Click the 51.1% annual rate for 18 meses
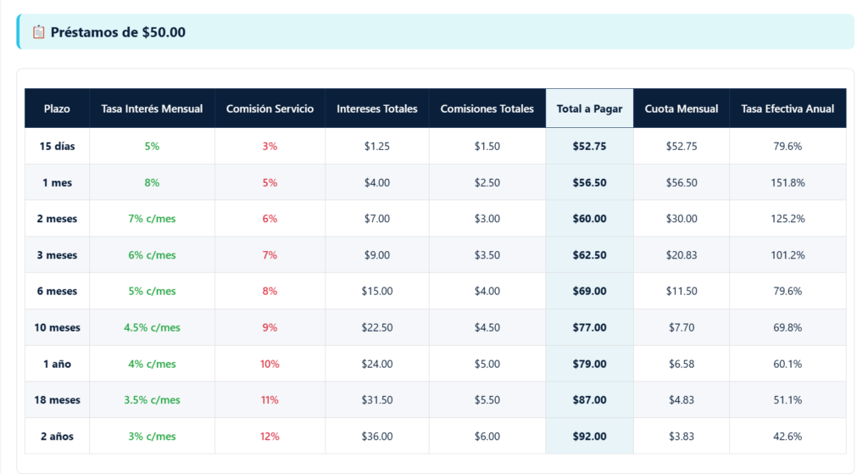The width and height of the screenshot is (868, 474). point(787,400)
